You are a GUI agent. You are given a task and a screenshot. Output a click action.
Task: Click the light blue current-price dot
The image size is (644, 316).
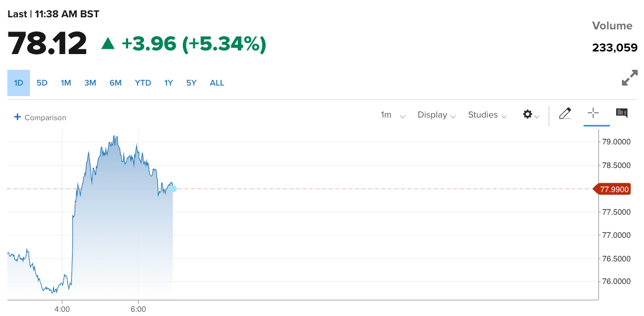[x=173, y=188]
